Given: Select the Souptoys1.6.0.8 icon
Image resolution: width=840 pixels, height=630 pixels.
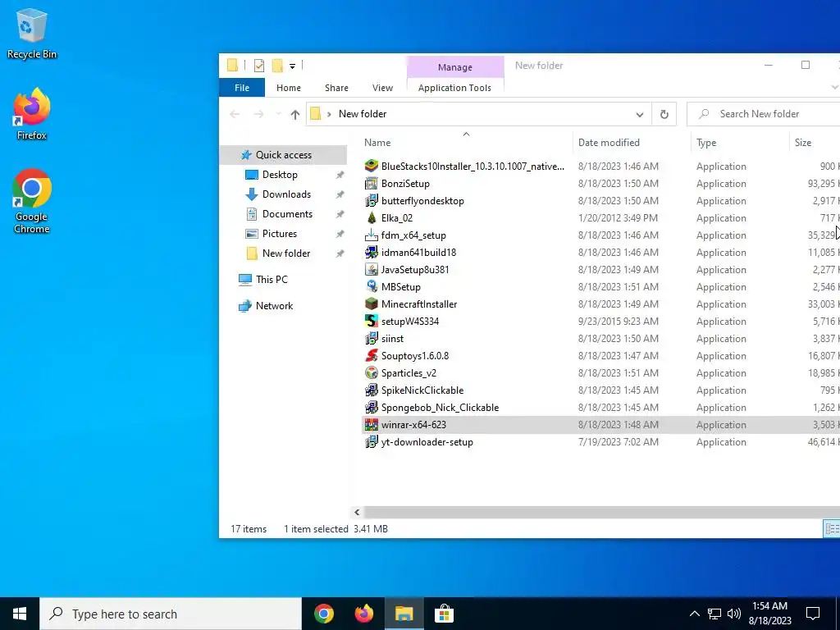Looking at the screenshot, I should tap(372, 355).
